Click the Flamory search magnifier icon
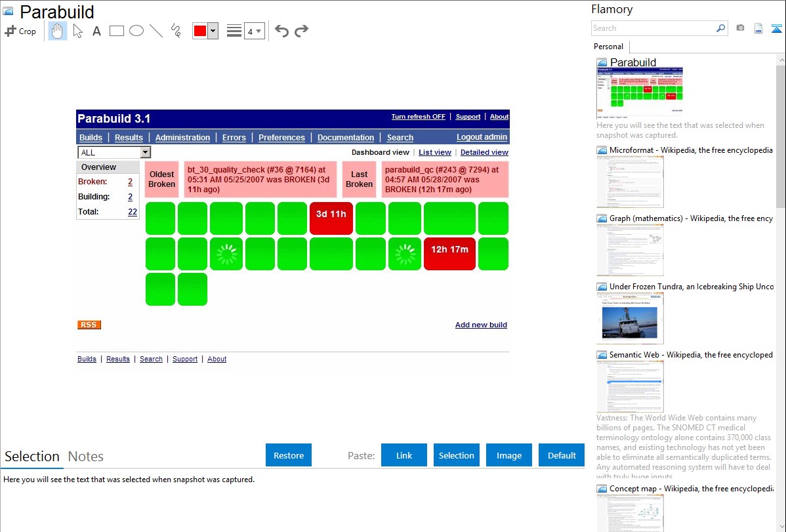The image size is (786, 532). pyautogui.click(x=720, y=28)
